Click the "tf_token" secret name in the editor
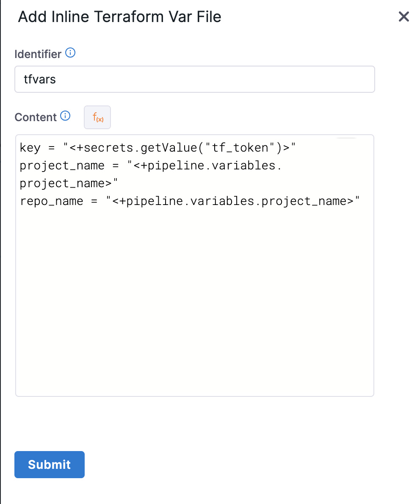The image size is (420, 504). (x=246, y=148)
